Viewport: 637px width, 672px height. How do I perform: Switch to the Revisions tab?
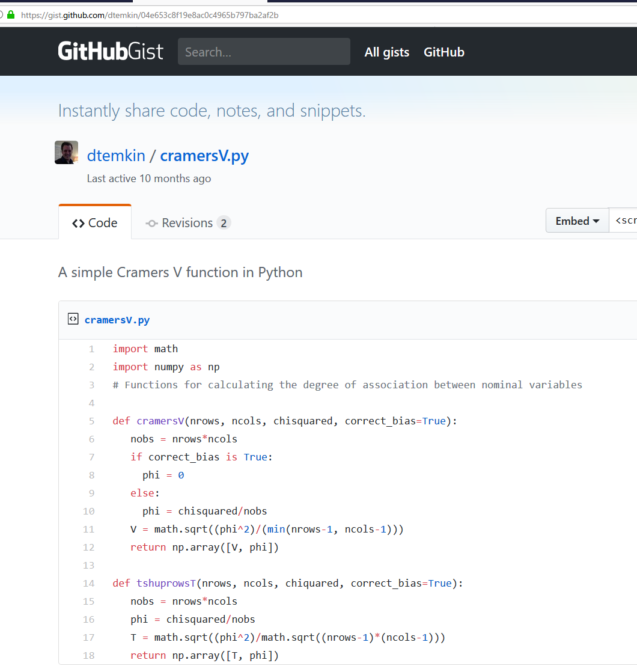188,223
